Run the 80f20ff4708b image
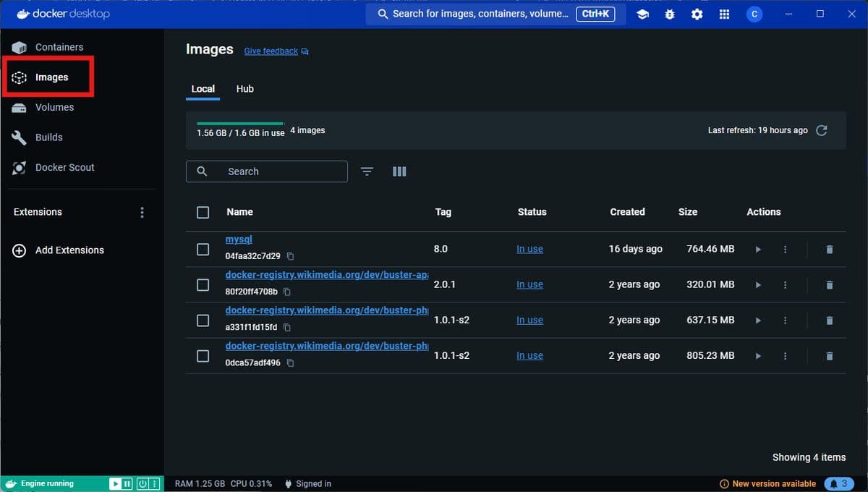The image size is (868, 492). click(758, 284)
